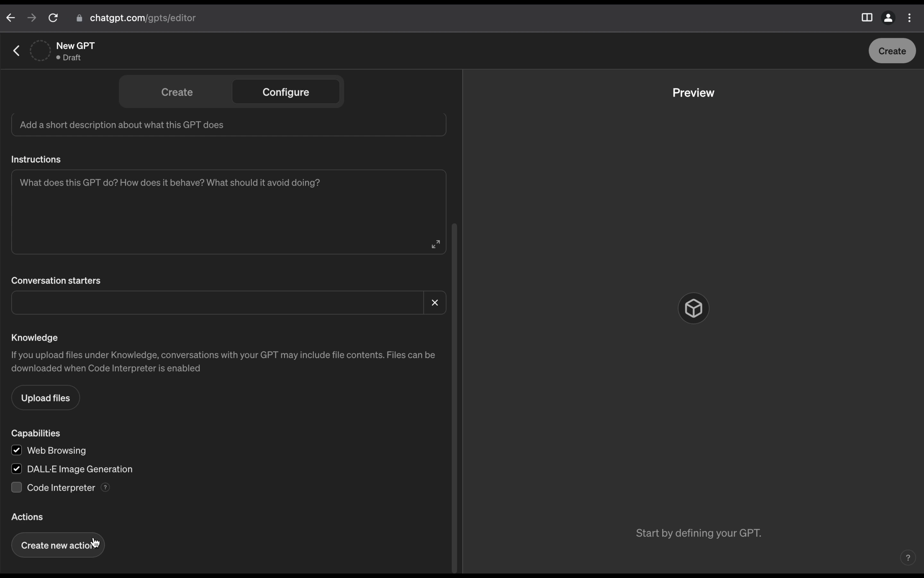Click the address bar URL chatgpt.com/gpts/editor
The height and width of the screenshot is (578, 924).
coord(143,18)
